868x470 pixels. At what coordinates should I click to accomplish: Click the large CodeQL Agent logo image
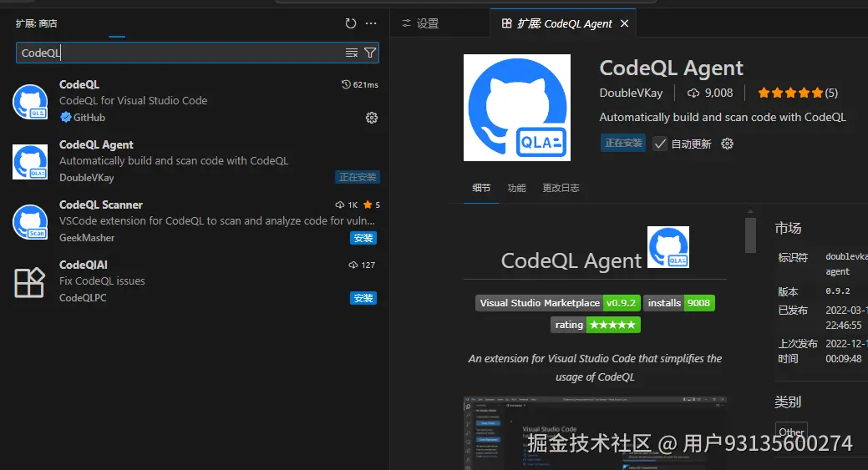517,108
